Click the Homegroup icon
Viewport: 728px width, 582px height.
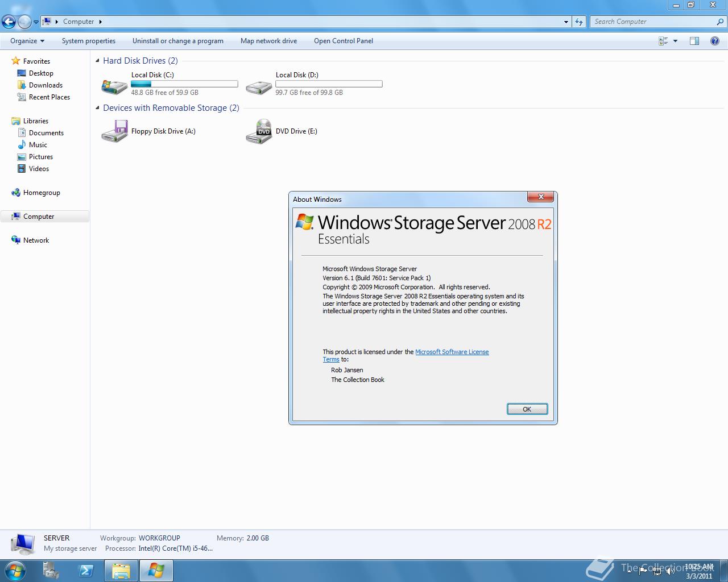[16, 193]
